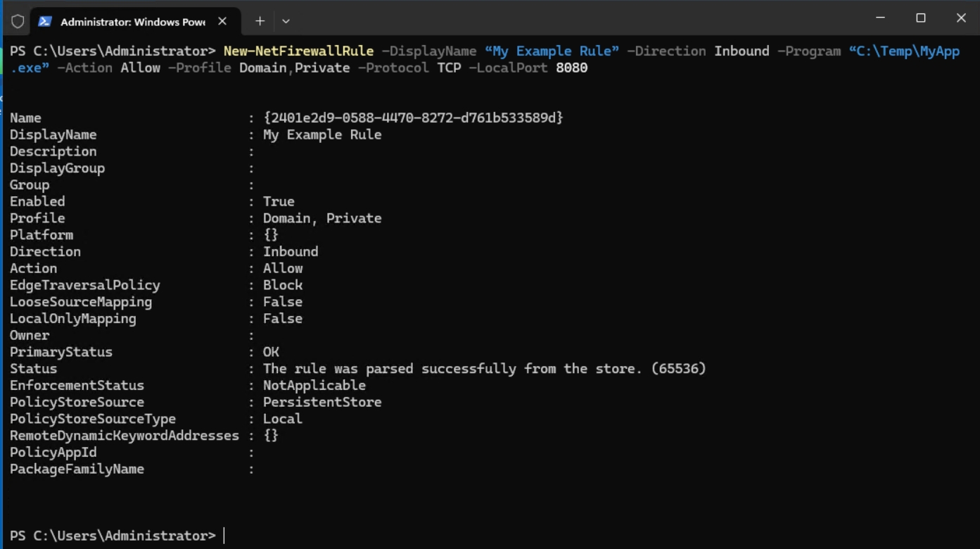Viewport: 980px width, 549px height.
Task: Click the "NotApplicable" EnforcementStatus value
Action: click(314, 385)
